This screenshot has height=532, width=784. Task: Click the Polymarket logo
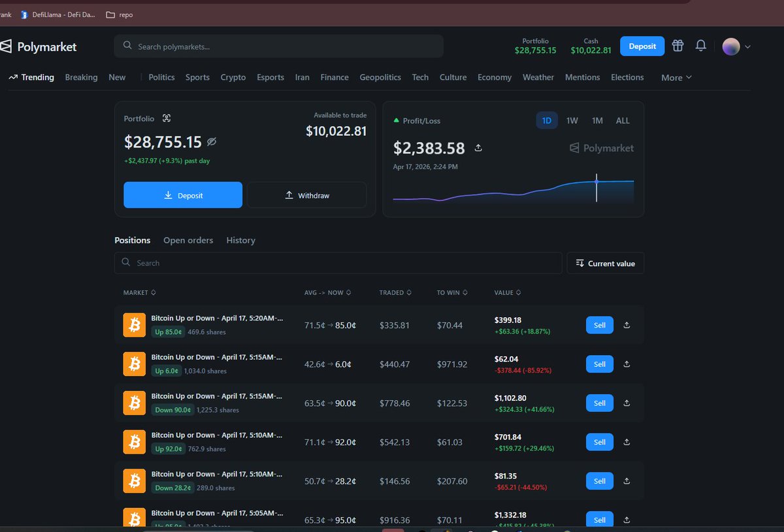point(39,46)
